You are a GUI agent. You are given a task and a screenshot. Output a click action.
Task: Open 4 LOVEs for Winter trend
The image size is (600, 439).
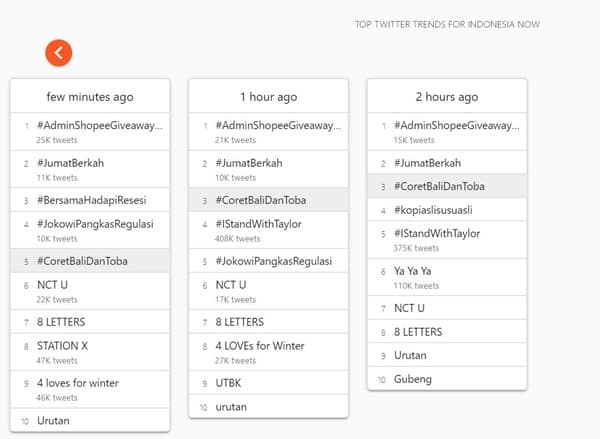click(259, 346)
